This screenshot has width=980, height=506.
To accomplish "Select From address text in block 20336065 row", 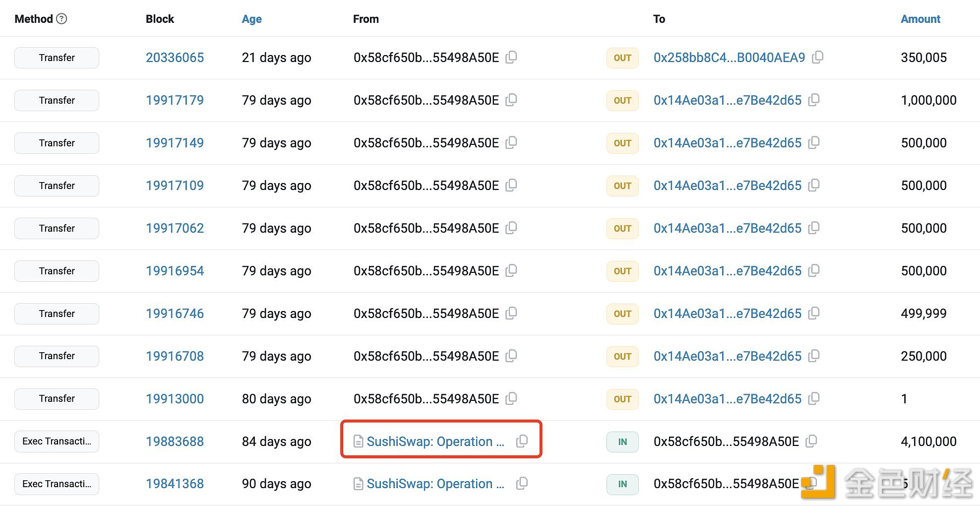I will [426, 58].
